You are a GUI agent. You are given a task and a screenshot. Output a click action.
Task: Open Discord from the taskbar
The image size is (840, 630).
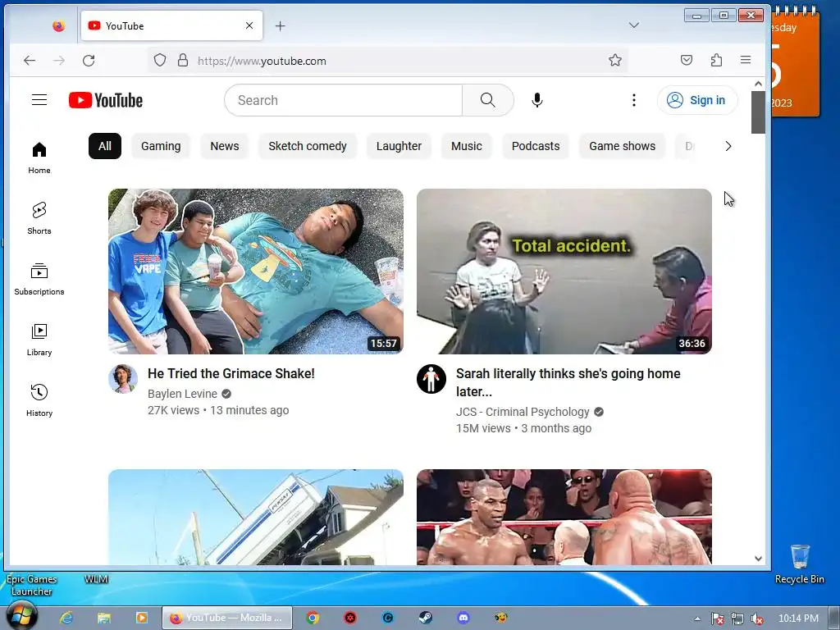click(463, 618)
